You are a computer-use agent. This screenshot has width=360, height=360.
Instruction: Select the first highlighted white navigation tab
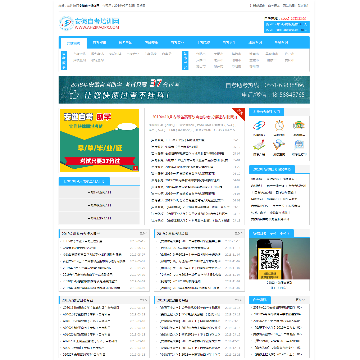tap(73, 43)
